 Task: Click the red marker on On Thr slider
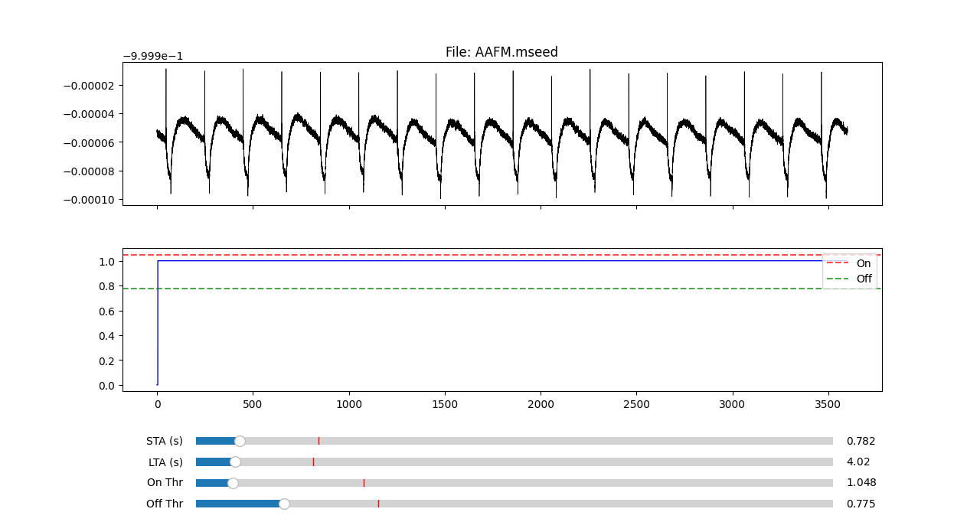click(364, 483)
